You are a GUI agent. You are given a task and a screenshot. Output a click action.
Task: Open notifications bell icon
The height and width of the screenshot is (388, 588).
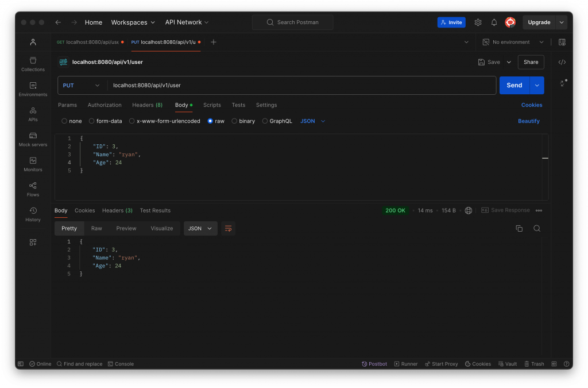point(494,22)
